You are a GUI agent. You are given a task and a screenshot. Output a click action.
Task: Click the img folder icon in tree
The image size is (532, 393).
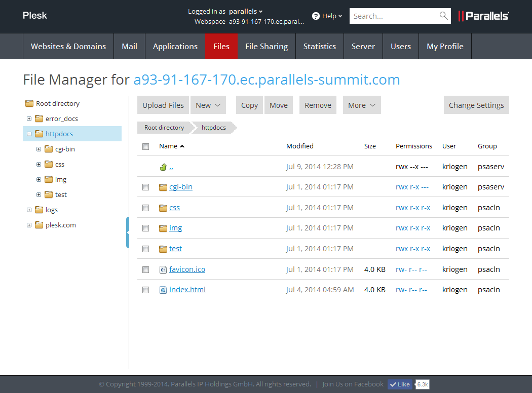(x=49, y=179)
